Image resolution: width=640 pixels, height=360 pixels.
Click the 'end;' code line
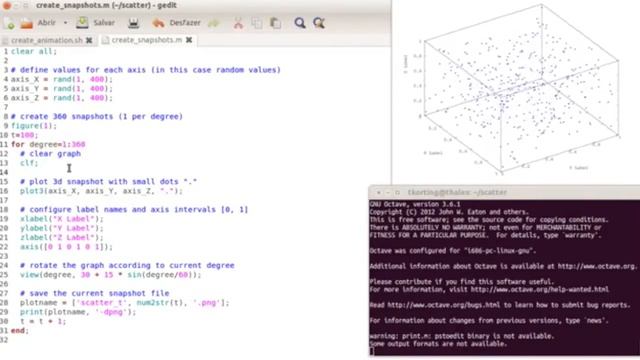pyautogui.click(x=20, y=331)
